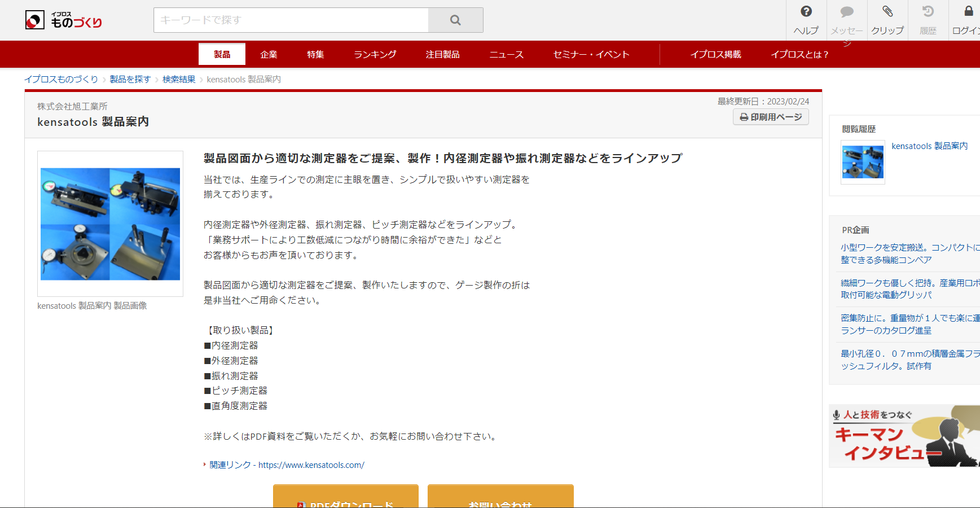Open PR link 繊細ワークも優しく把持
Screen dimensions: 980x508
910,288
